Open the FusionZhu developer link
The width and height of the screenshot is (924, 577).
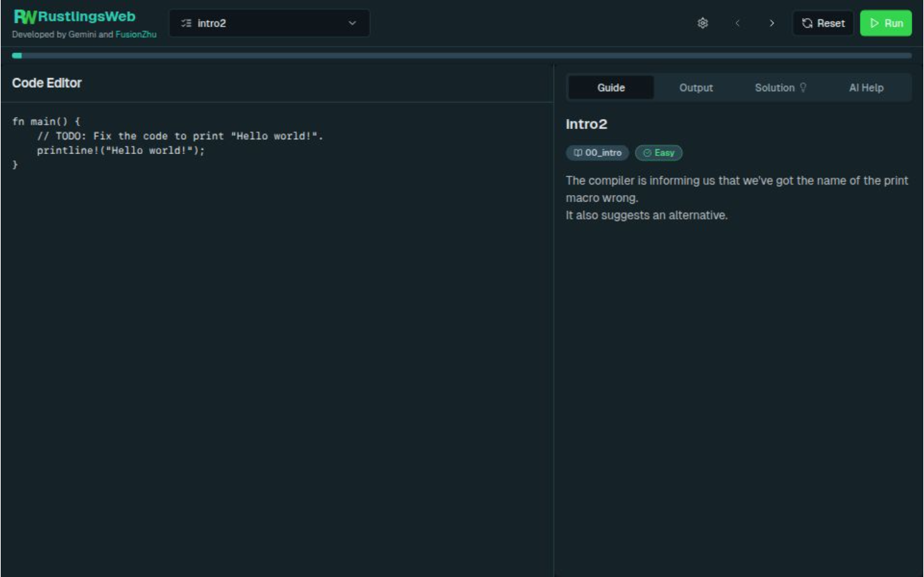136,34
